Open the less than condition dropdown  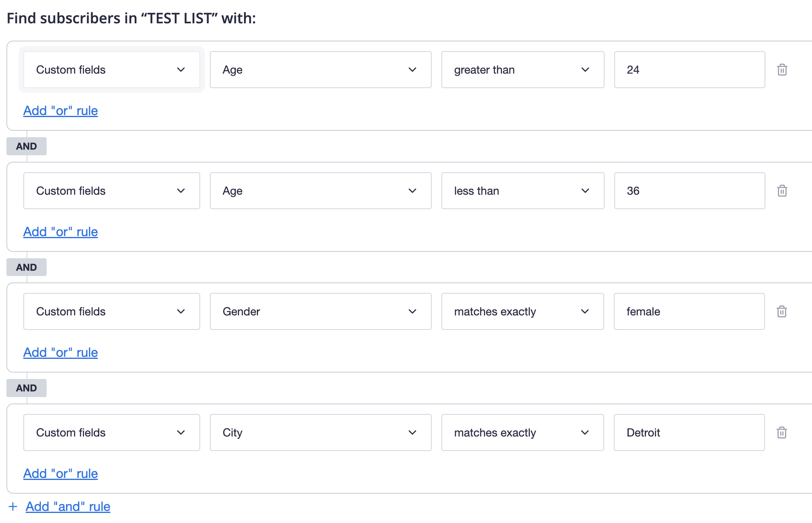(522, 191)
